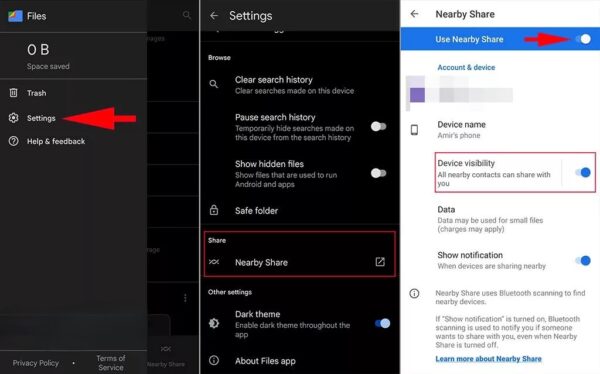The image size is (600, 374).
Task: Open Nearby Share in Settings
Action: [x=261, y=263]
